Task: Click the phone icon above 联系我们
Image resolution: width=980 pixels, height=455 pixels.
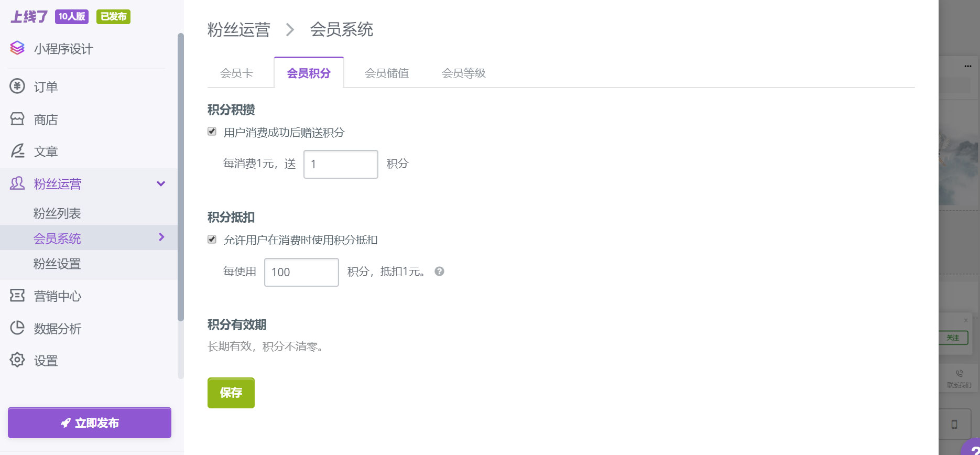Action: pyautogui.click(x=959, y=374)
